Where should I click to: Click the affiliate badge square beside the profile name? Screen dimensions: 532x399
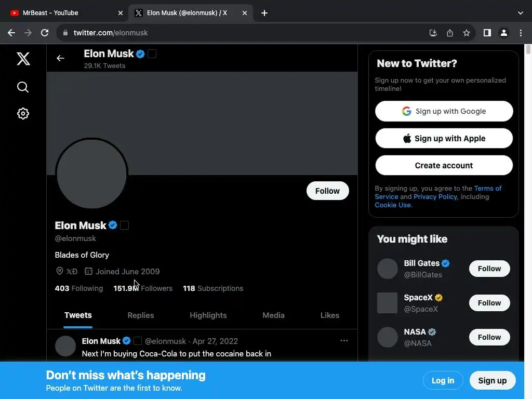point(125,225)
